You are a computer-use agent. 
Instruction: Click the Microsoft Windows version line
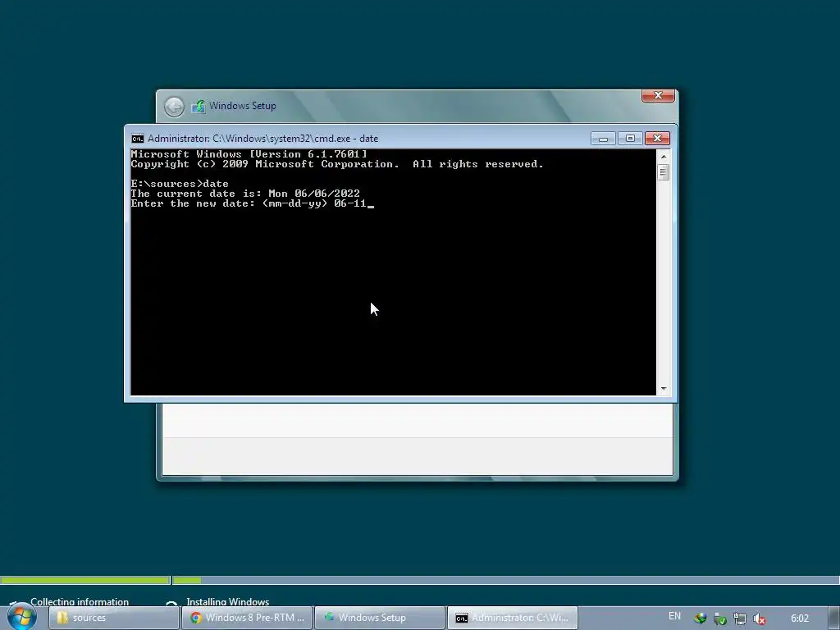(x=249, y=154)
